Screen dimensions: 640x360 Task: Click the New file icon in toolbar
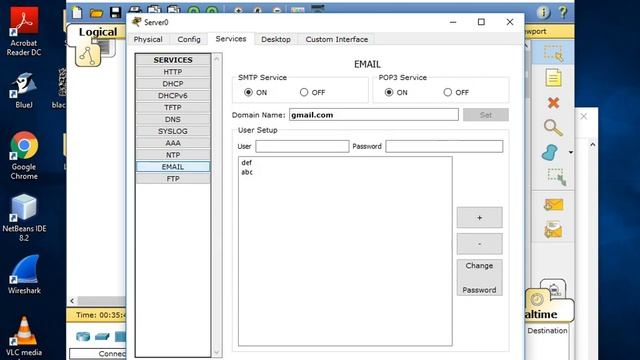click(77, 13)
